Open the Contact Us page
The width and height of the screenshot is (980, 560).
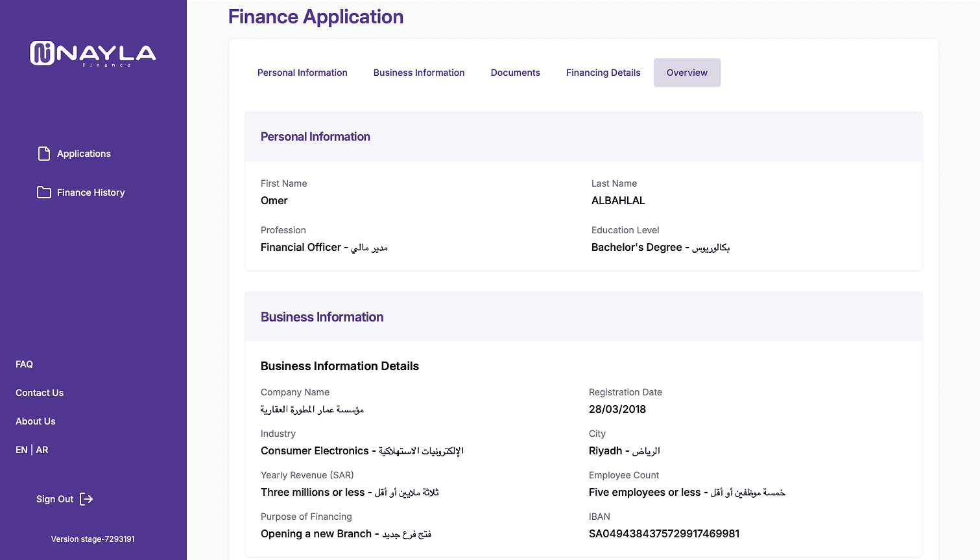click(x=40, y=392)
